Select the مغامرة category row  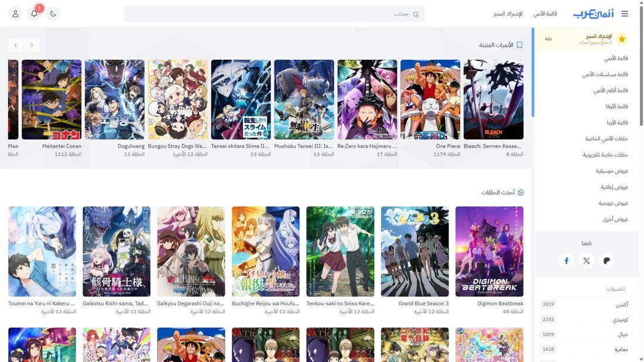click(584, 349)
